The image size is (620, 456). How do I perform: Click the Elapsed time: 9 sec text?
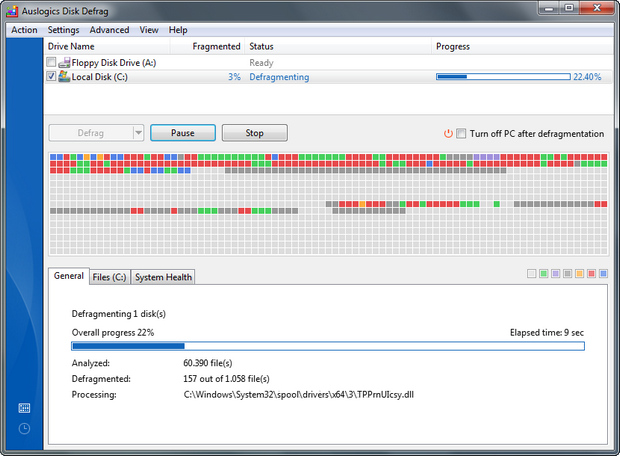[x=547, y=333]
